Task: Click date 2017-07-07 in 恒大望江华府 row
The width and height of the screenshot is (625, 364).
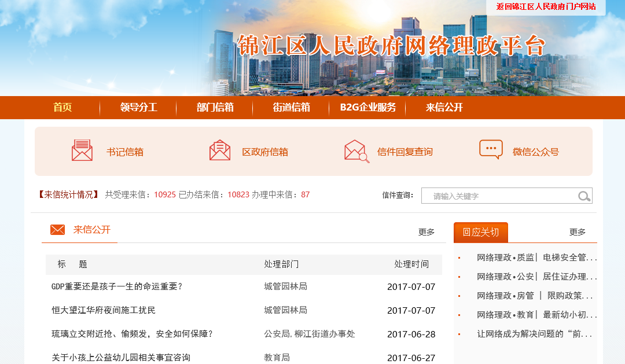Action: [411, 311]
